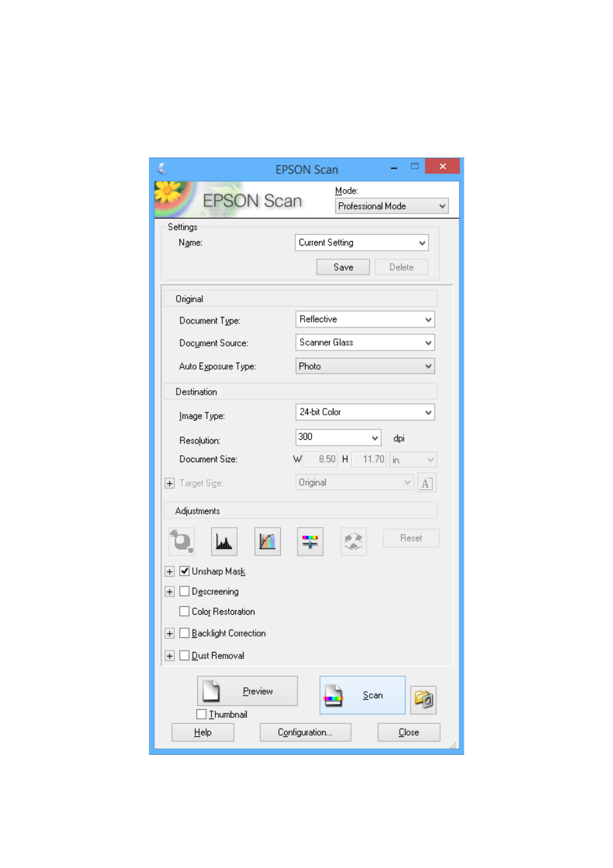Expand the Backlight Correction options
The height and width of the screenshot is (868, 613).
coord(170,633)
